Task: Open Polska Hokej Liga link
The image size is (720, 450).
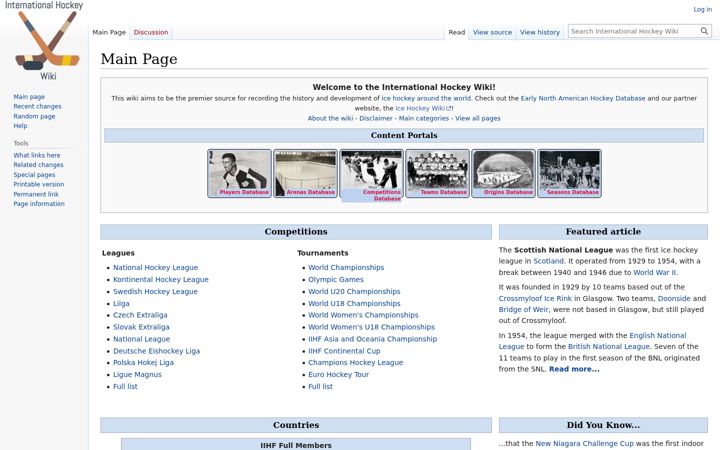Action: pyautogui.click(x=143, y=362)
